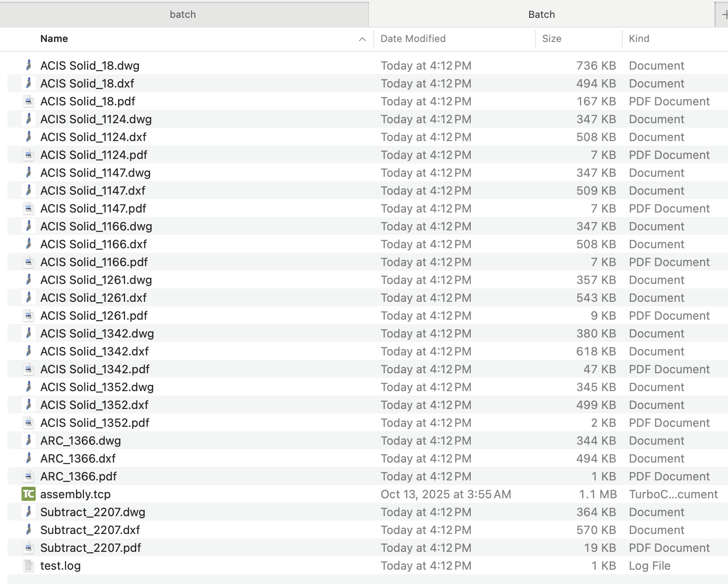Select the capitalized 'Batch' tab

pos(541,15)
